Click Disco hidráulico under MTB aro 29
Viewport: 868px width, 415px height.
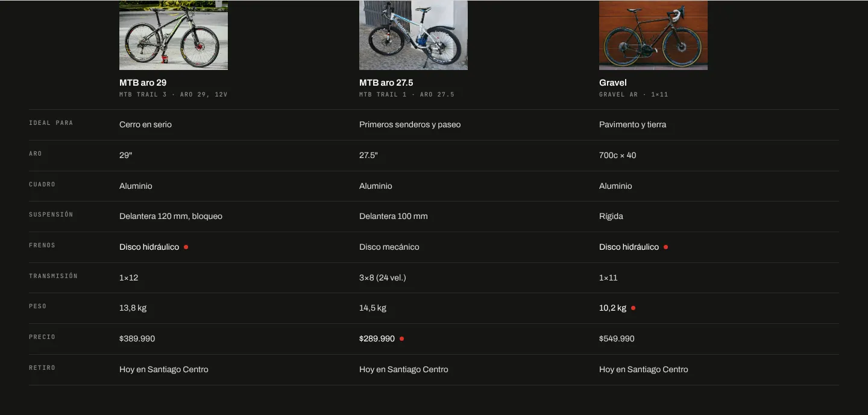click(x=149, y=247)
